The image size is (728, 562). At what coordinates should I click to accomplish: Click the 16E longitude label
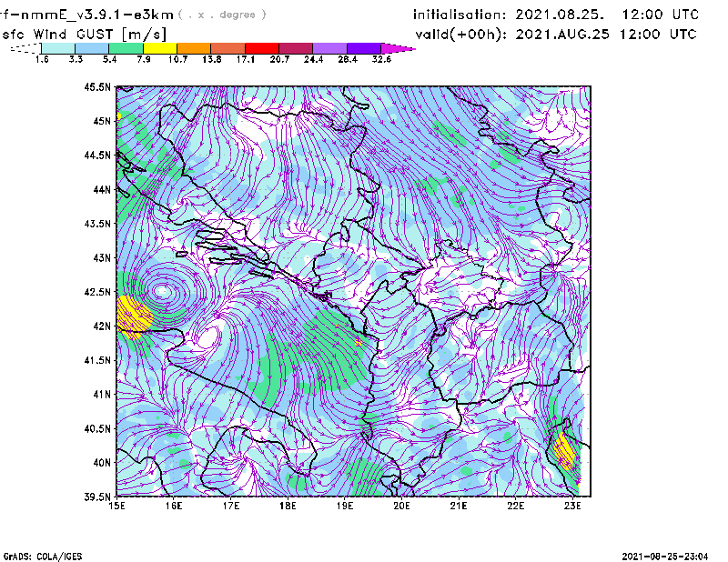click(174, 506)
